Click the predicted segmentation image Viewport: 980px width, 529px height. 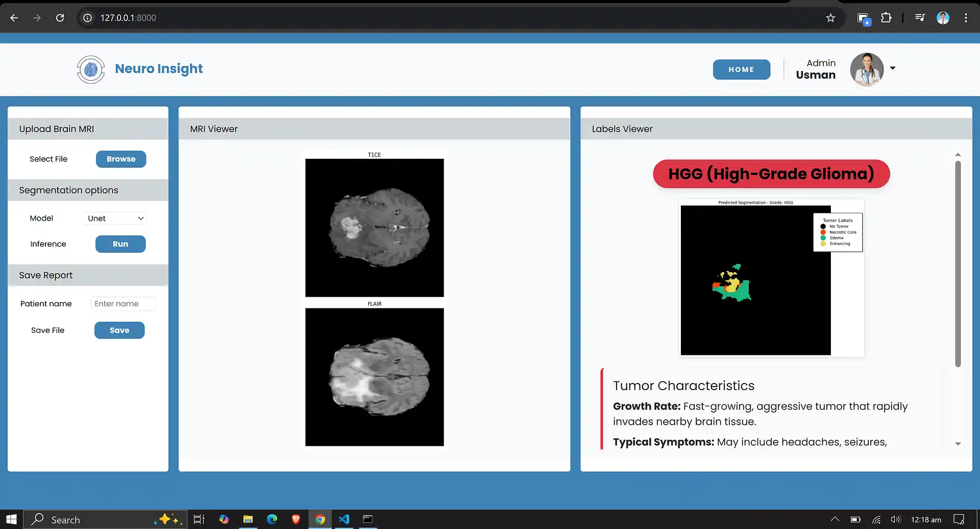point(755,280)
